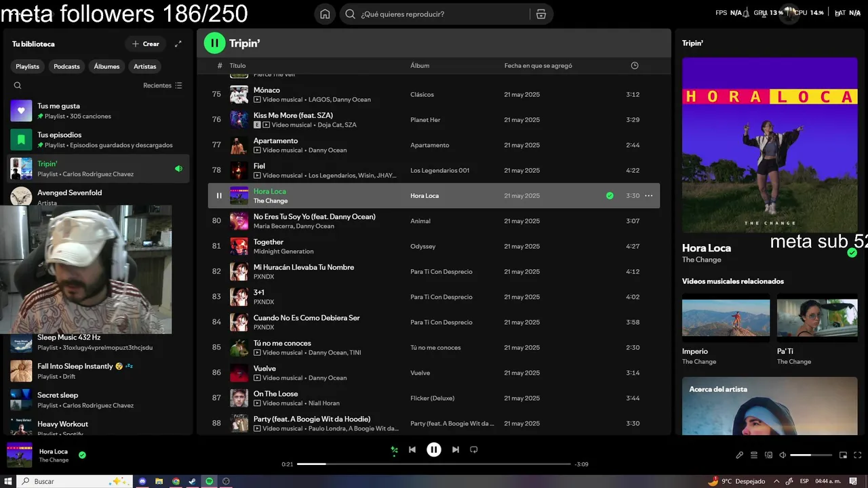Select the Artistas filter chip
Viewport: 868px width, 488px height.
coord(144,66)
